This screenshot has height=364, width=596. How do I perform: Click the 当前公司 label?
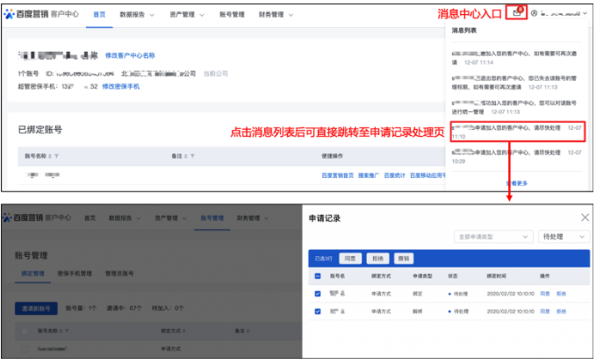[216, 74]
